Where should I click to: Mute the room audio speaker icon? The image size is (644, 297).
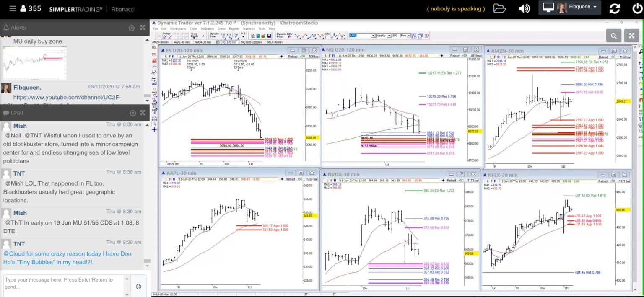pos(524,8)
